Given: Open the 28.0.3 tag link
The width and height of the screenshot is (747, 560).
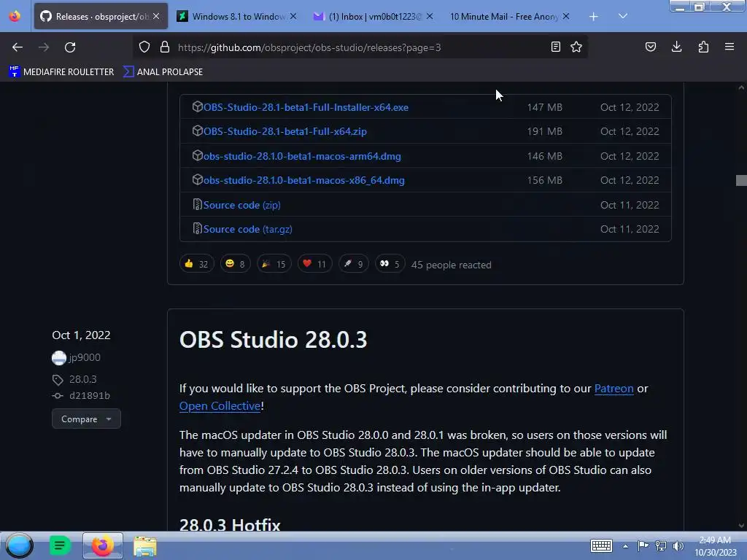Looking at the screenshot, I should click(82, 379).
